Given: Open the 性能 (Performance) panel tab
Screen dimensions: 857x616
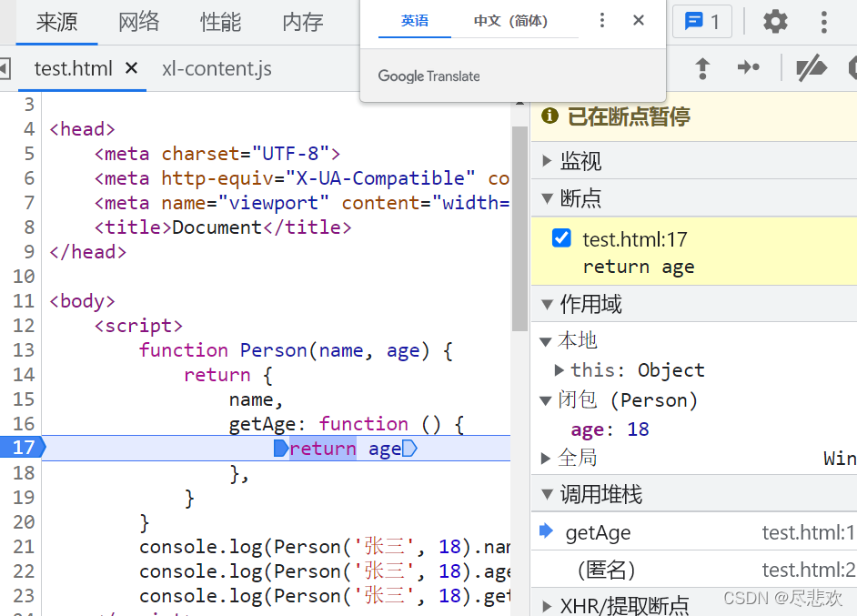Looking at the screenshot, I should coord(221,23).
